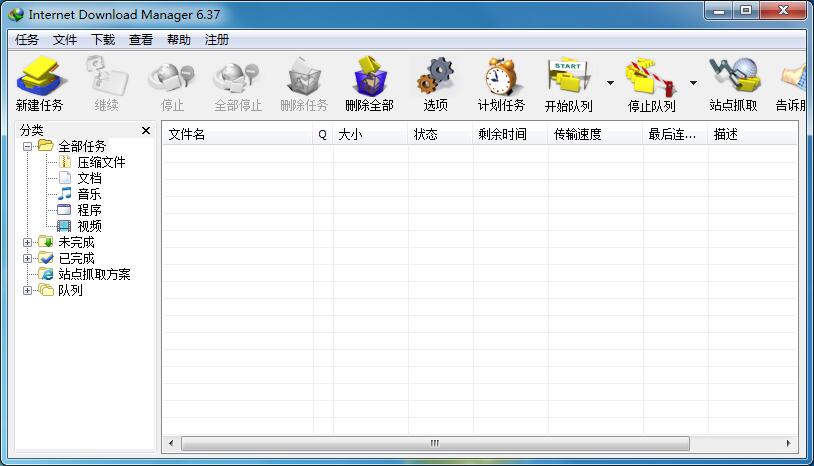Collapse the 全部任务 tree node
Image resolution: width=814 pixels, height=466 pixels.
(28, 146)
